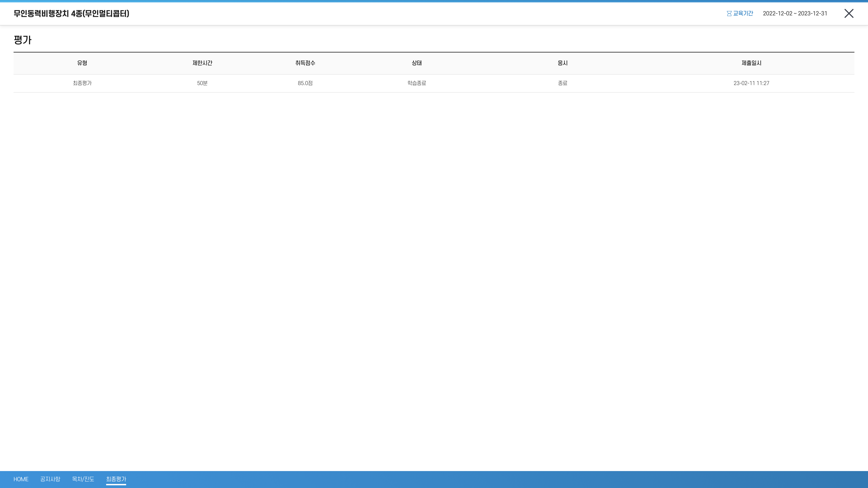
Task: Click the hourglass 교육기간 icon
Action: (729, 14)
